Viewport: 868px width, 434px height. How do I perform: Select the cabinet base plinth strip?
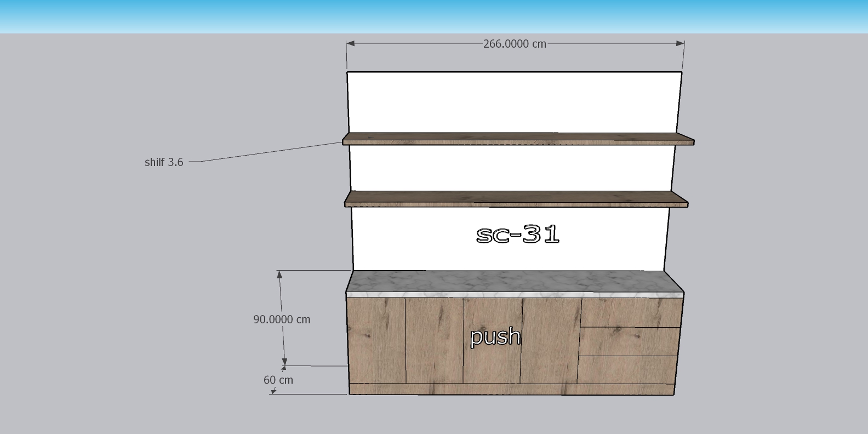[x=512, y=389]
